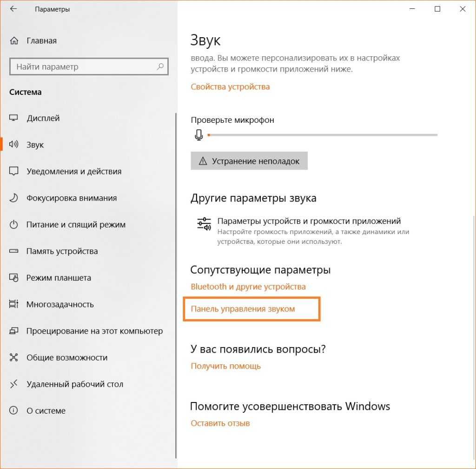Image resolution: width=476 pixels, height=469 pixels.
Task: Click the Питание и спящий режим power icon
Action: [x=13, y=225]
